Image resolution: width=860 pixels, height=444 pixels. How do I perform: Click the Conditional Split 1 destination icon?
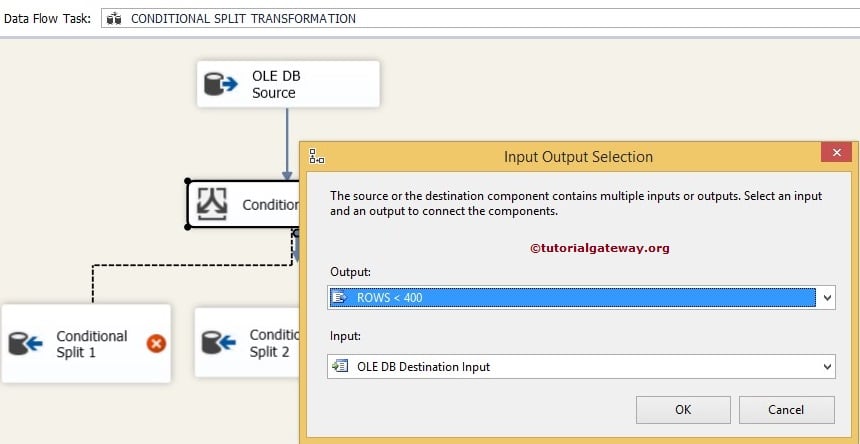pos(26,344)
